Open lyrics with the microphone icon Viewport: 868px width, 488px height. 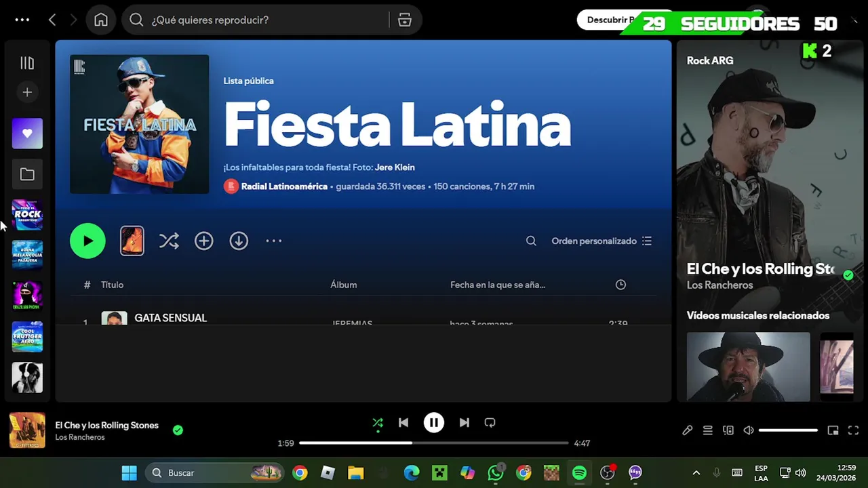(x=688, y=430)
